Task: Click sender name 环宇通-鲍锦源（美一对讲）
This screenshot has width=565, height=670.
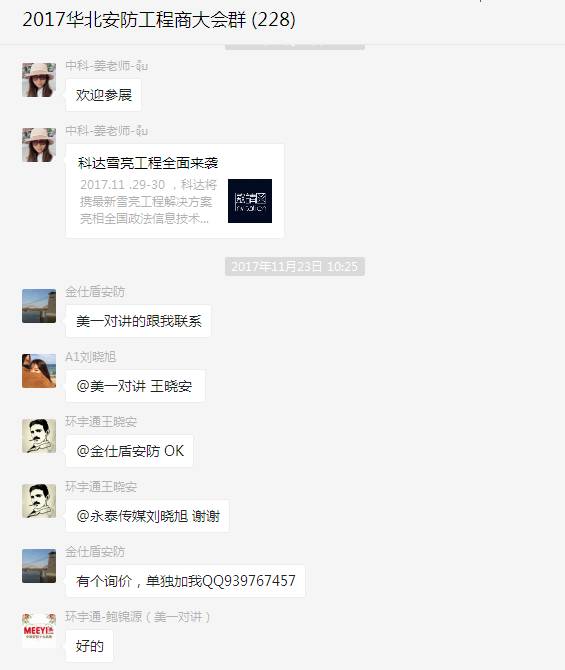Action: (138, 617)
